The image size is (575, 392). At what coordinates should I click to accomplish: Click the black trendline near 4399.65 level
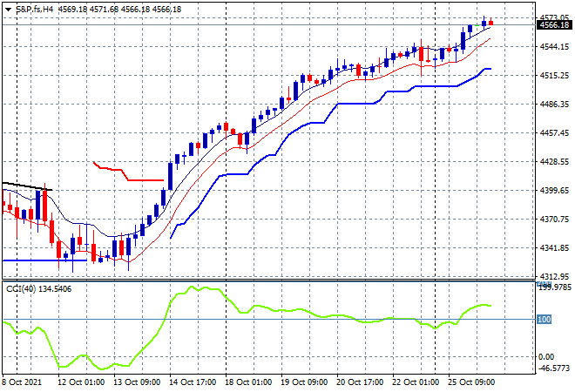tap(28, 186)
